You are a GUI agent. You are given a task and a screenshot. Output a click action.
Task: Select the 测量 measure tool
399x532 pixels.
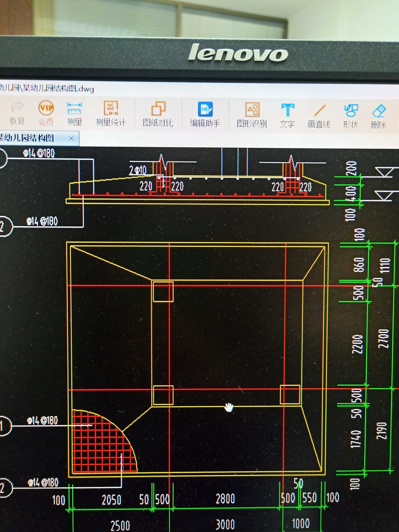(75, 114)
